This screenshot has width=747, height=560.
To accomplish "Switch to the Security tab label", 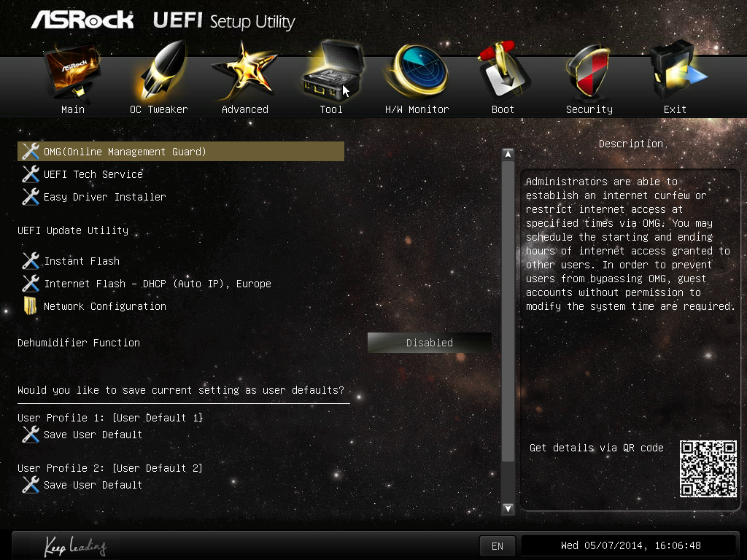I will (589, 109).
